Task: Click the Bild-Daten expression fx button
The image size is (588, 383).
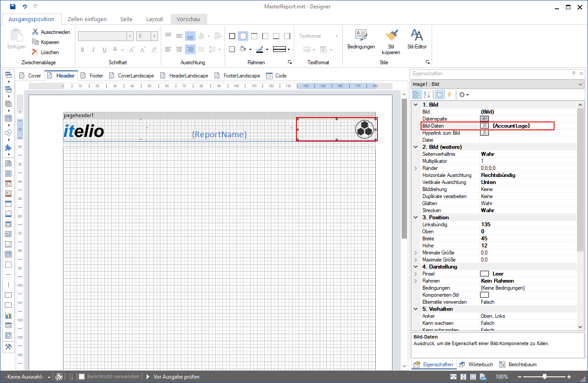Action: tap(484, 126)
